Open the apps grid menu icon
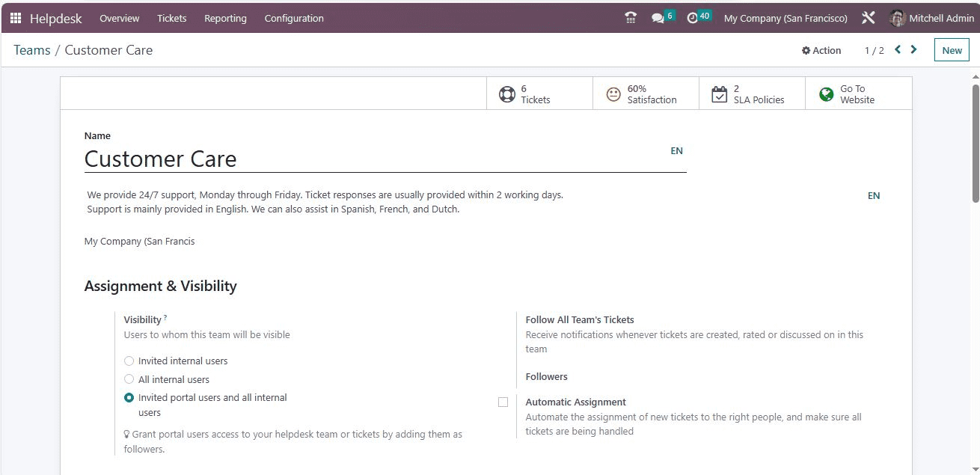The height and width of the screenshot is (475, 980). coord(16,18)
